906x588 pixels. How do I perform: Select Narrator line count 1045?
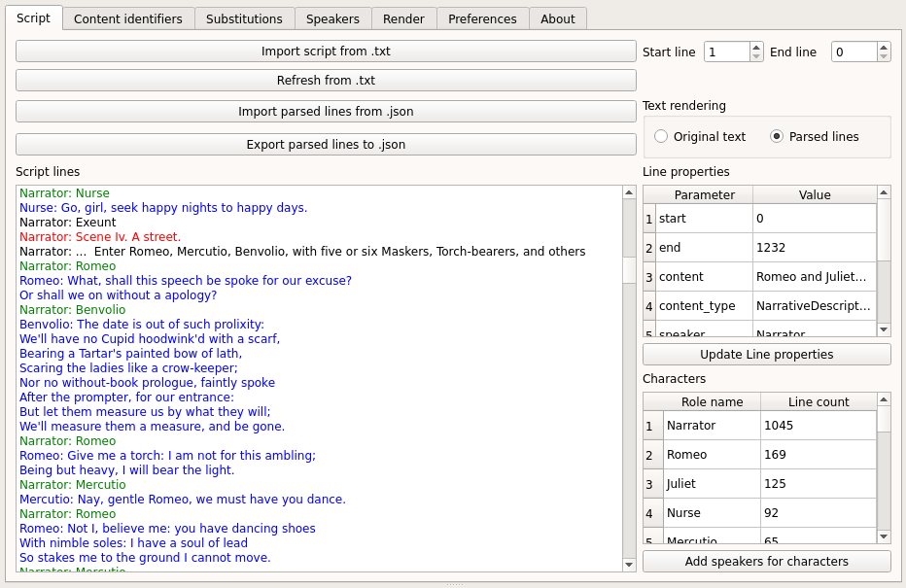(819, 426)
